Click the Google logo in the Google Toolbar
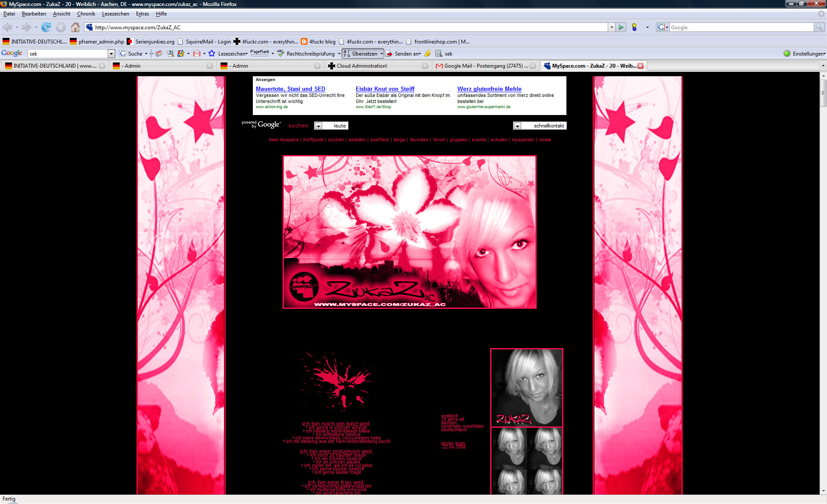827x504 pixels. coord(12,53)
